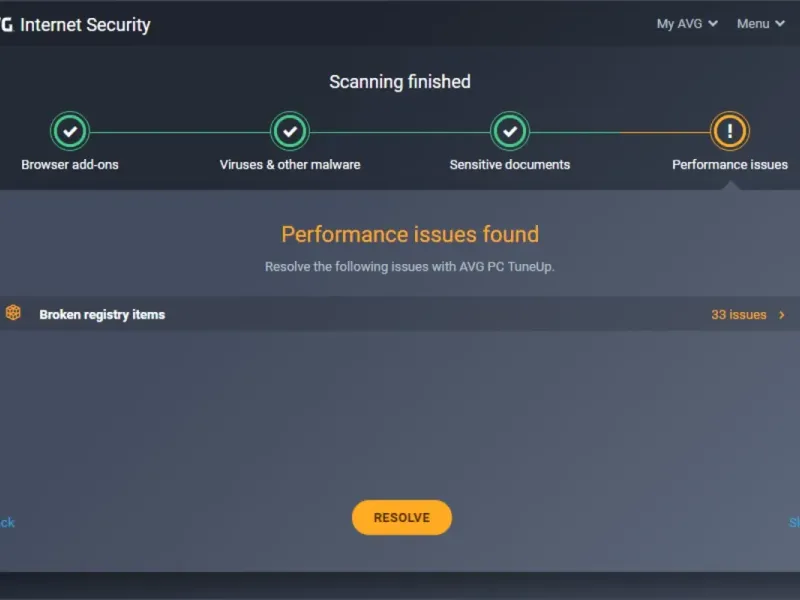The height and width of the screenshot is (600, 800).
Task: Go to the Sensitive documents step label
Action: (x=510, y=164)
